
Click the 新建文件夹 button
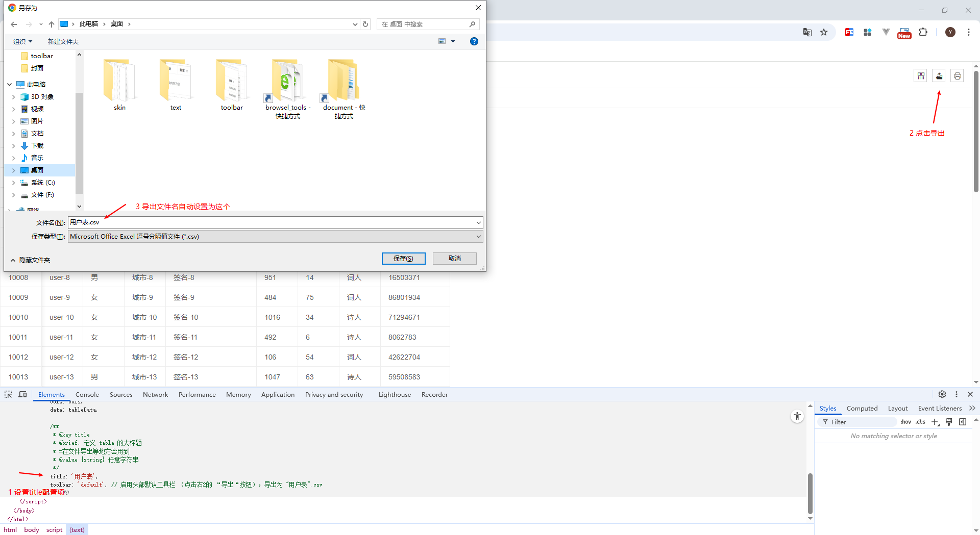(x=63, y=41)
